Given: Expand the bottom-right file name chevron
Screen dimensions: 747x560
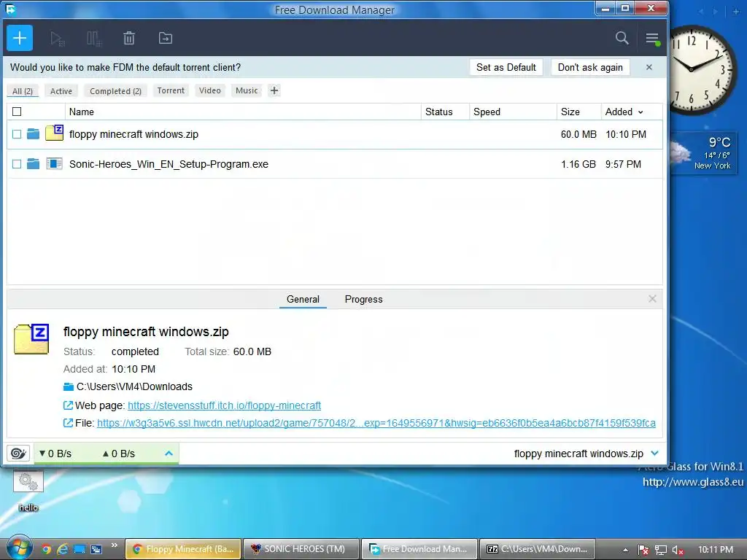Looking at the screenshot, I should point(655,454).
